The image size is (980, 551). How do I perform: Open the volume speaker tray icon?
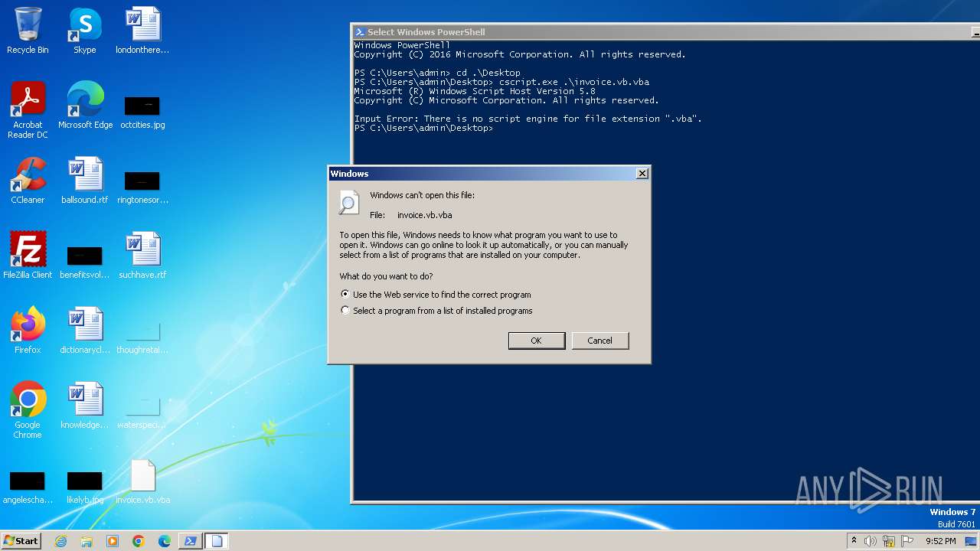tap(871, 541)
